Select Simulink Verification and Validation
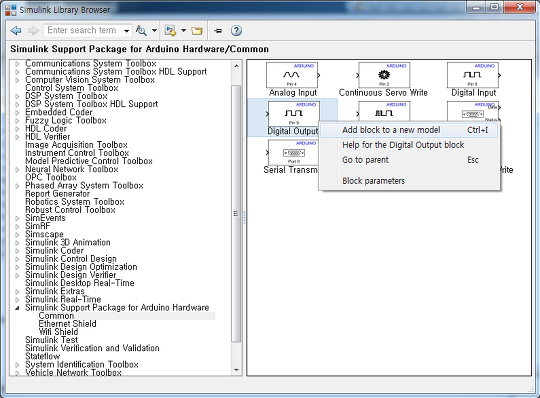This screenshot has width=540, height=398. pos(92,348)
